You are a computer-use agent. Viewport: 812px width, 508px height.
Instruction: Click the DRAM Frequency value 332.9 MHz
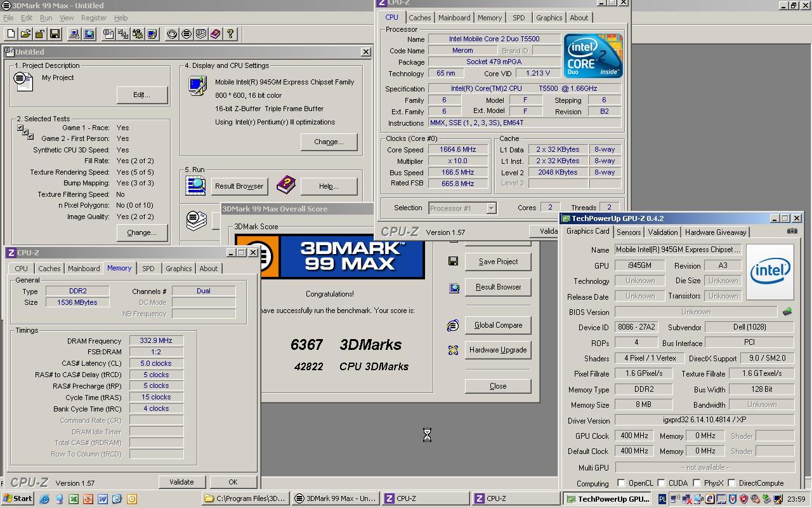(156, 341)
